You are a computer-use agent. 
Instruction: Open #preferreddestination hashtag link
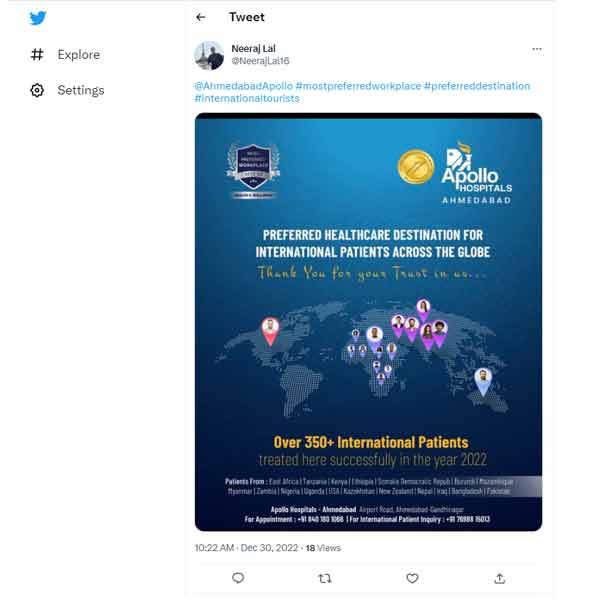pos(477,86)
